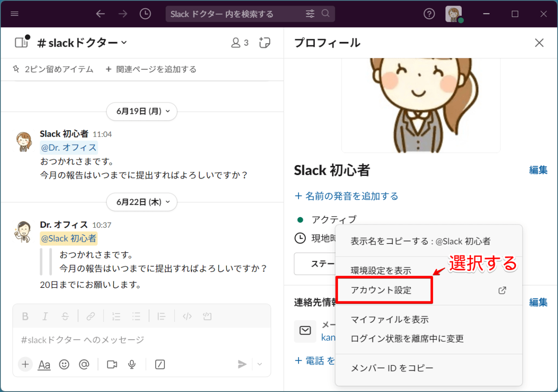Insert an ordered list in composer
Screen dimensions: 558x392
[x=116, y=316]
